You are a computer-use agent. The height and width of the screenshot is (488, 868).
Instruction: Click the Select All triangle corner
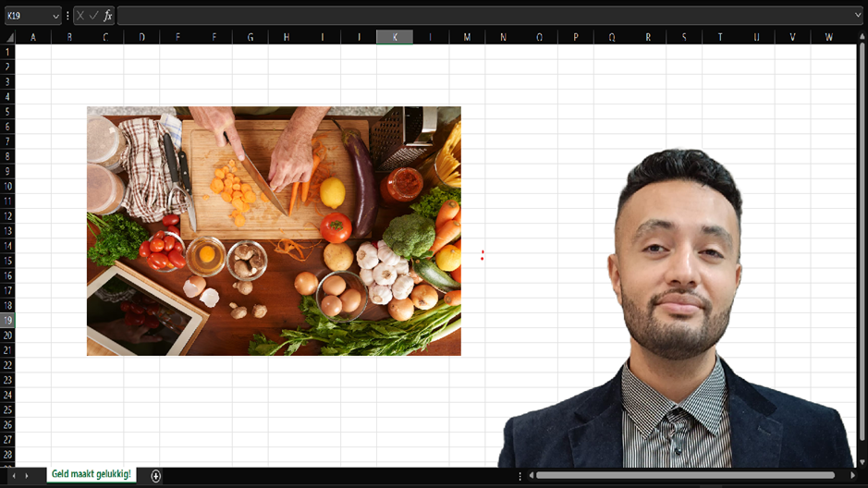pyautogui.click(x=8, y=37)
